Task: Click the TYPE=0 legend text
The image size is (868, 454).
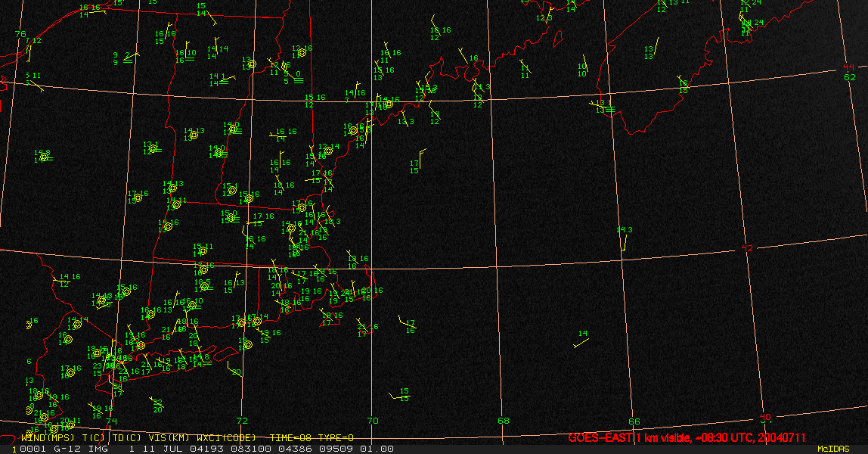Action: click(x=336, y=438)
